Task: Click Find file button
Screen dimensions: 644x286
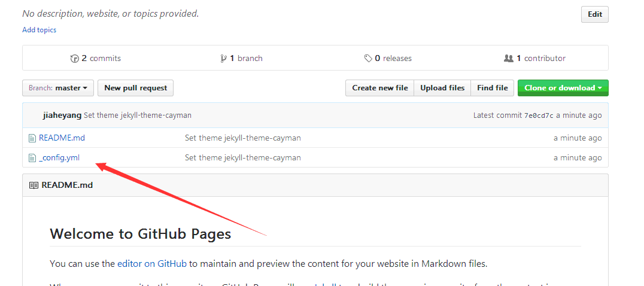Action: coord(493,88)
